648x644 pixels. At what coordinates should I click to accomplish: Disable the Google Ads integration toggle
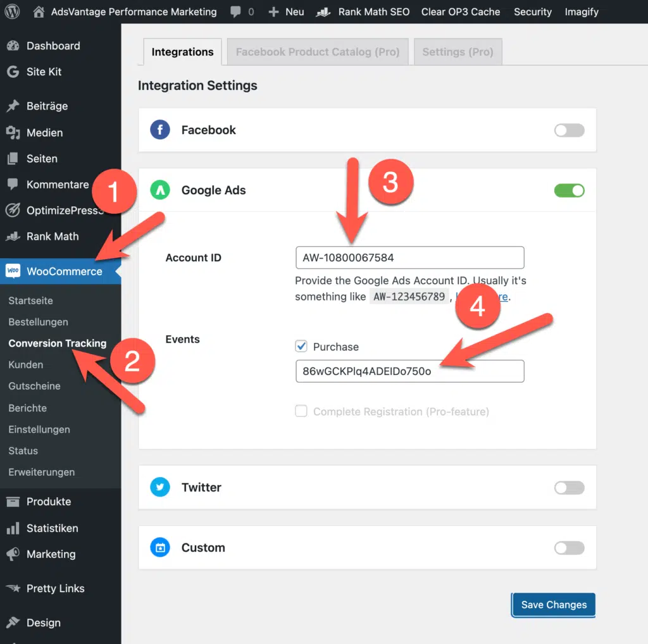click(569, 190)
